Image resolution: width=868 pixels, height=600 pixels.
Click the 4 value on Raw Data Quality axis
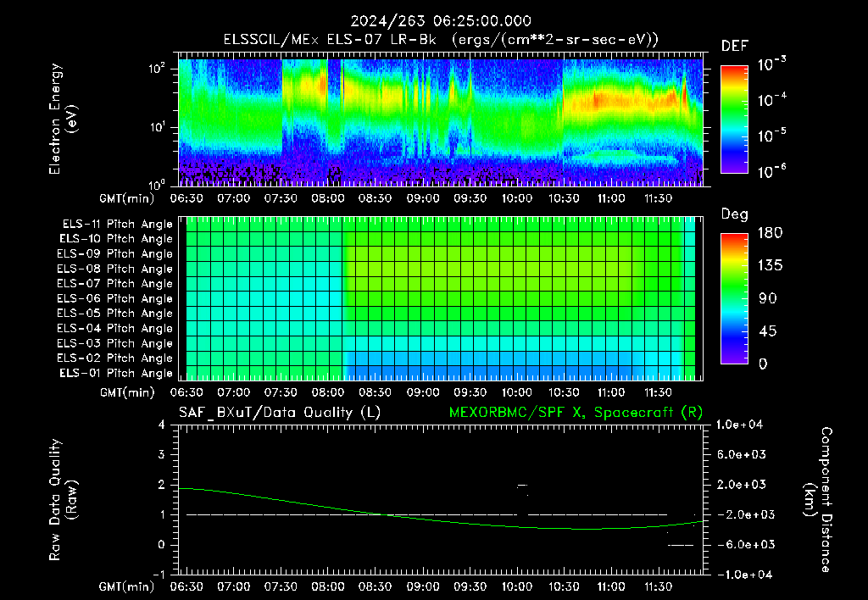[162, 425]
